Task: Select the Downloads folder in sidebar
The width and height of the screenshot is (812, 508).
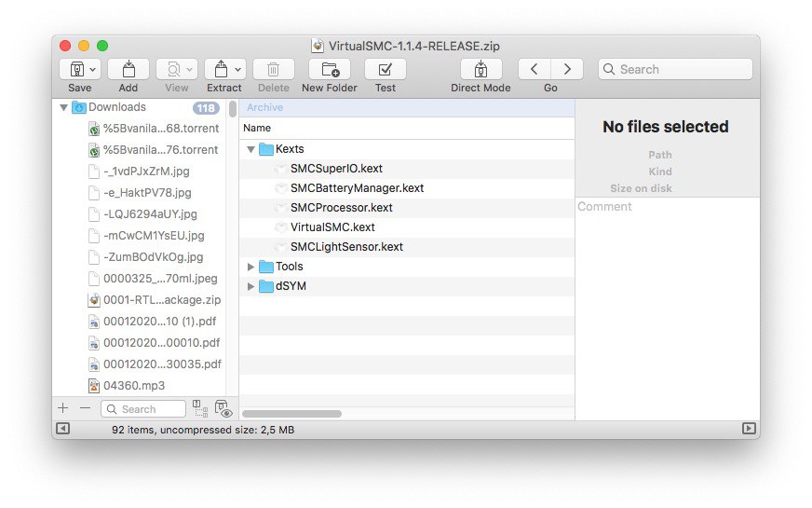Action: pyautogui.click(x=117, y=107)
